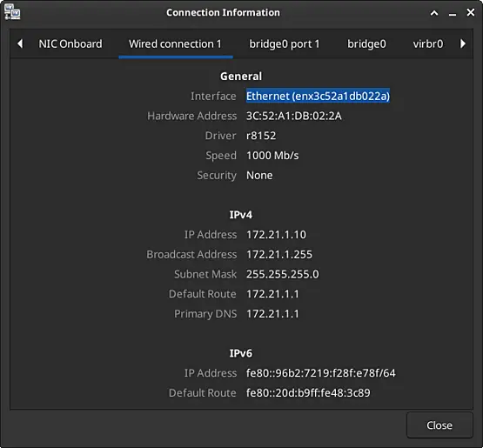Select the IPv6 address fe80::96b2 value
483x448 pixels.
coord(320,373)
